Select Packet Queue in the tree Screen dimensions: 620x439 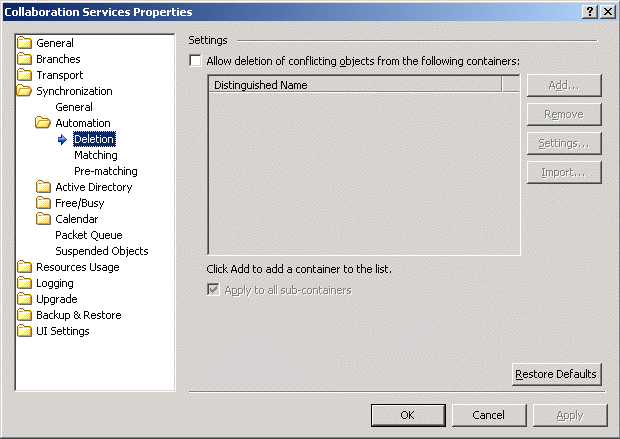point(88,235)
